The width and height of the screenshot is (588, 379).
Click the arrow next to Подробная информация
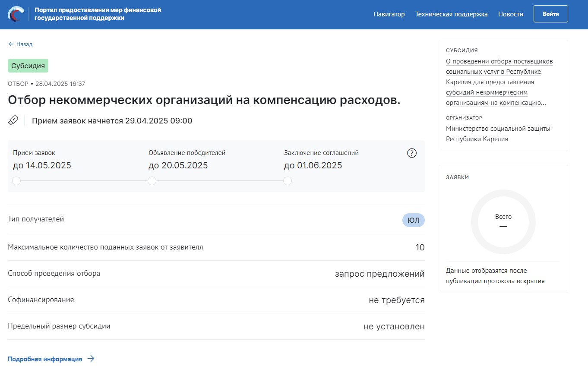coord(91,359)
